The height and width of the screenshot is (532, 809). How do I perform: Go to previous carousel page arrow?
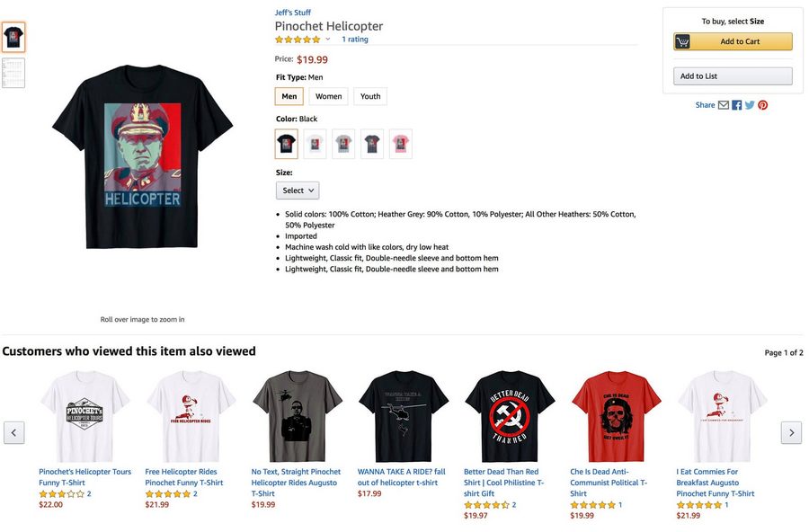click(x=13, y=432)
